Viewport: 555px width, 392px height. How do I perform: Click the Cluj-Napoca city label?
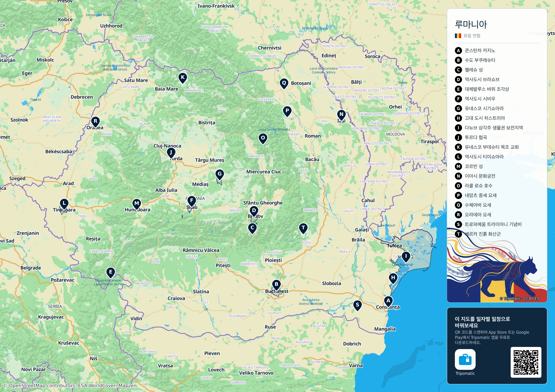[167, 146]
